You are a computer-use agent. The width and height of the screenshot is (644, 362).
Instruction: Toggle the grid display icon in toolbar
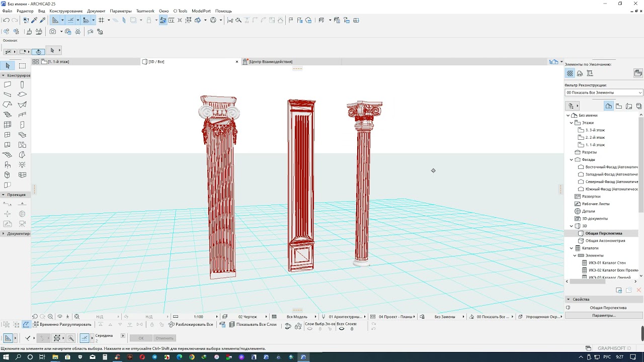pyautogui.click(x=101, y=20)
